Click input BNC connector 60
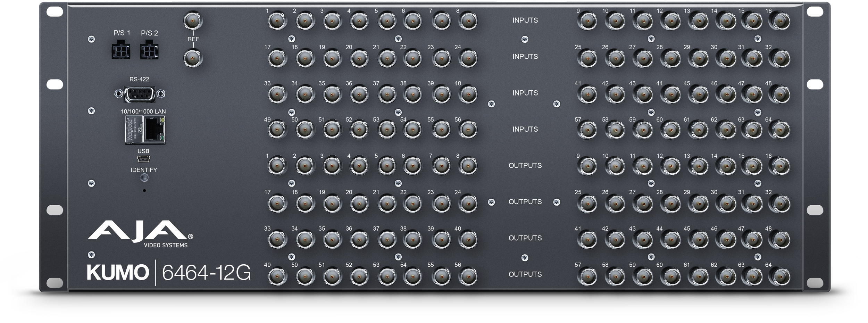Viewport: 868px width, 323px height. pyautogui.click(x=670, y=130)
